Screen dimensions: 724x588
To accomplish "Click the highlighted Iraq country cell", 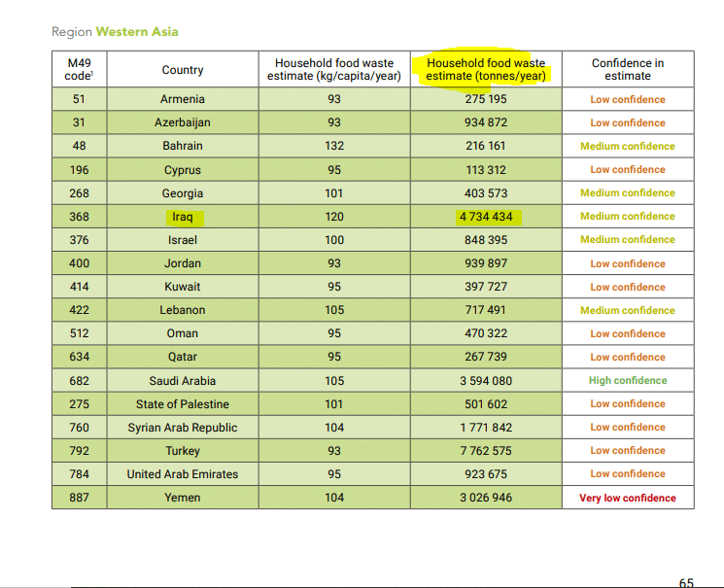I will (x=183, y=217).
